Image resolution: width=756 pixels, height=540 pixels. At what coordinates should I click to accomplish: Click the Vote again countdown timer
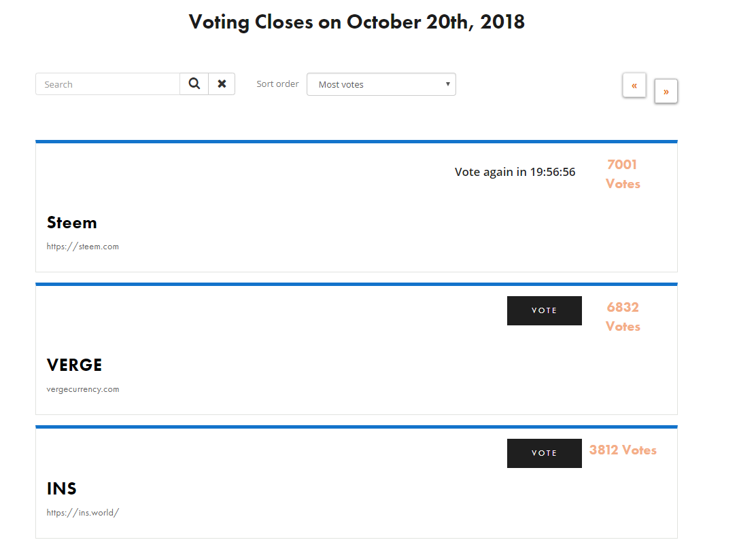coord(515,172)
